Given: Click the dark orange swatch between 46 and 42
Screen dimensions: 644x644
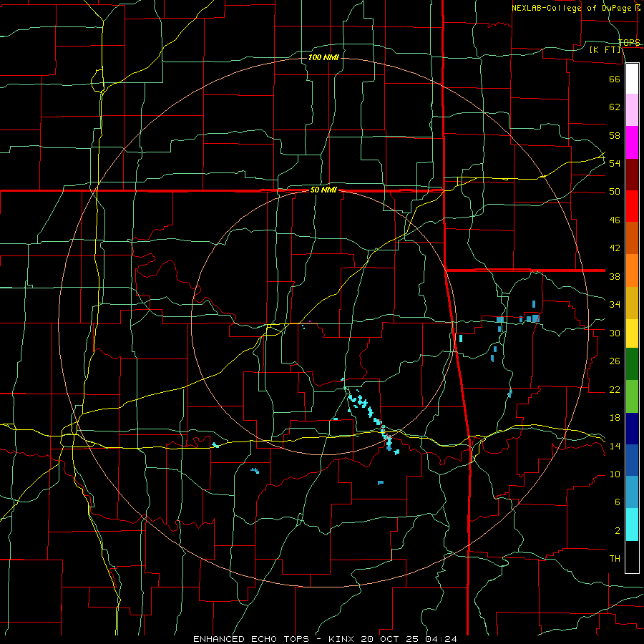Looking at the screenshot, I should tap(632, 238).
